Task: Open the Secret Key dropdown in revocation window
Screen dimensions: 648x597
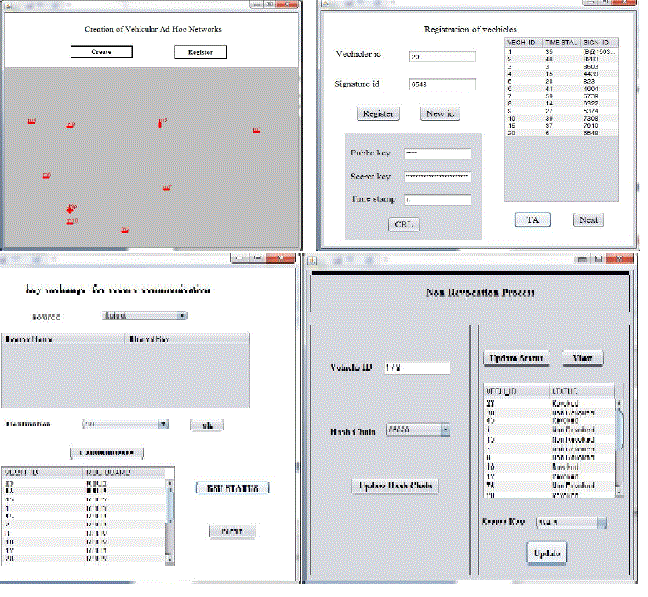Action: pos(571,521)
